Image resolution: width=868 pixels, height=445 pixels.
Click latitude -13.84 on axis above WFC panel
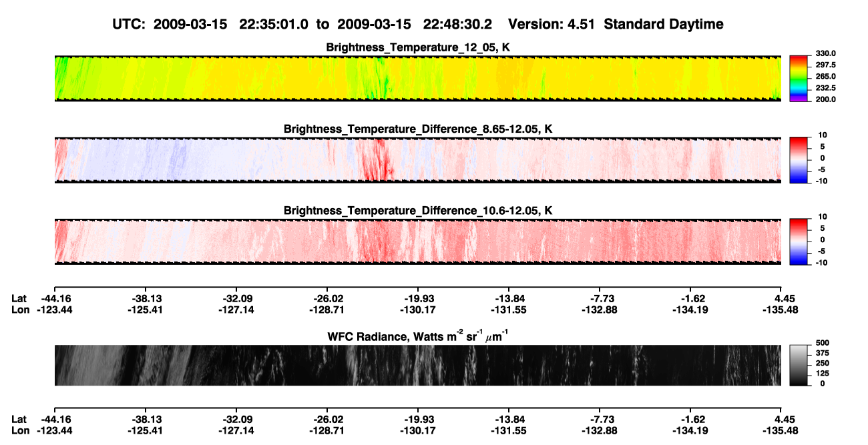click(x=508, y=299)
